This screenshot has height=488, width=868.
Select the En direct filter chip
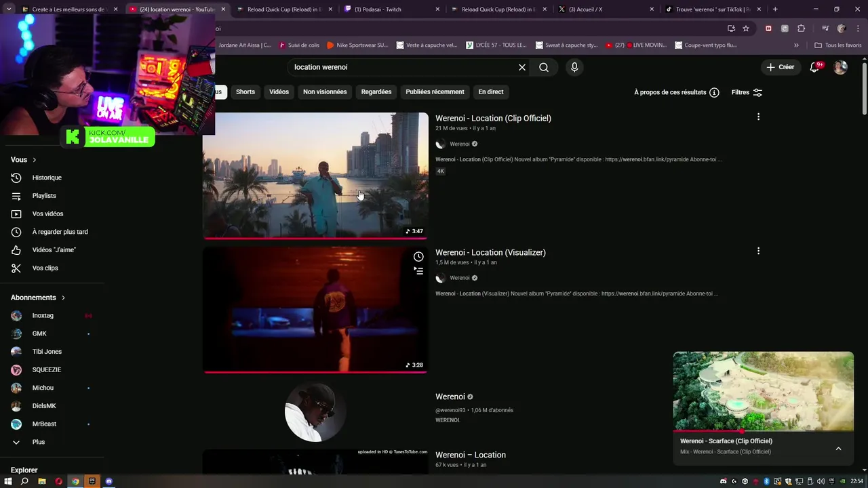(x=491, y=92)
